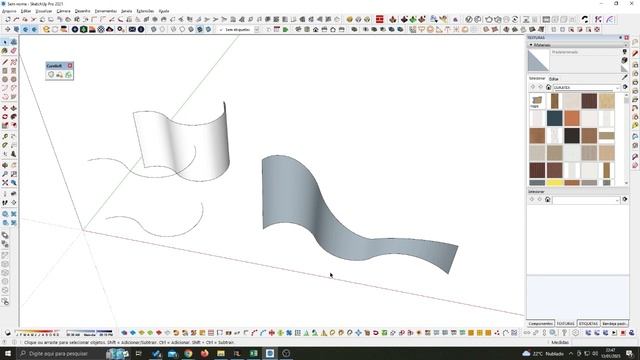Select the orange material swatch
Image resolution: width=640 pixels, height=360 pixels.
pos(572,118)
